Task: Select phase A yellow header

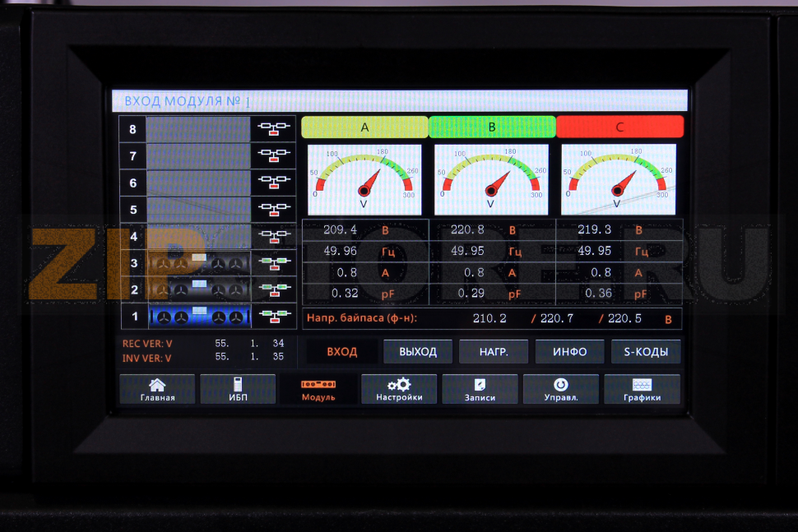Action: pyautogui.click(x=364, y=127)
